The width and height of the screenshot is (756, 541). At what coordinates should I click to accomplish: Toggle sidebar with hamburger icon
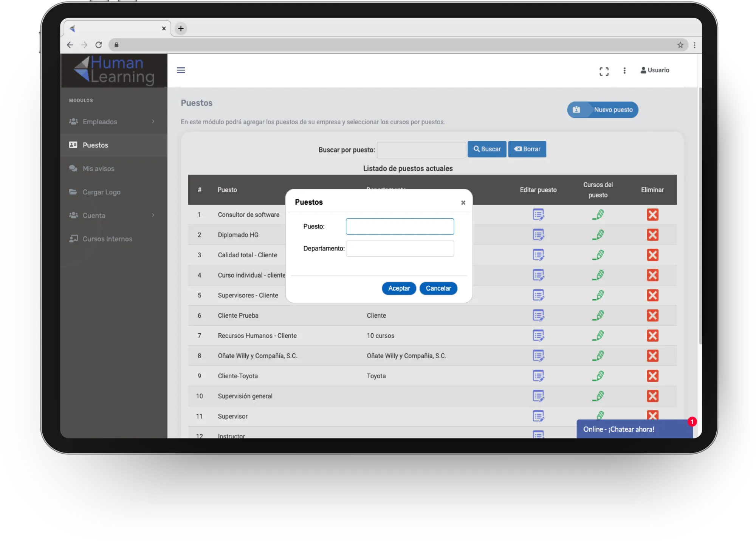point(181,70)
